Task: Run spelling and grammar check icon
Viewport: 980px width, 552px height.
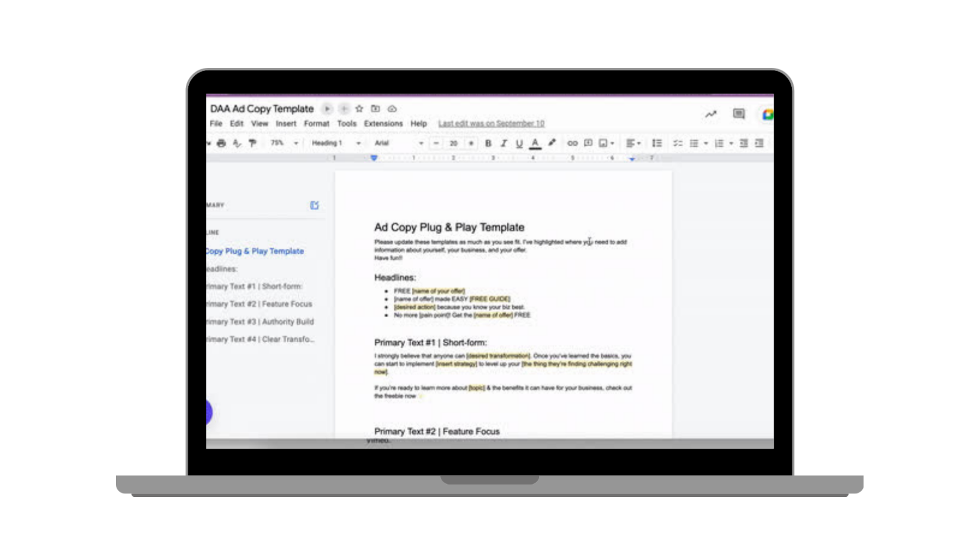Action: coord(237,143)
